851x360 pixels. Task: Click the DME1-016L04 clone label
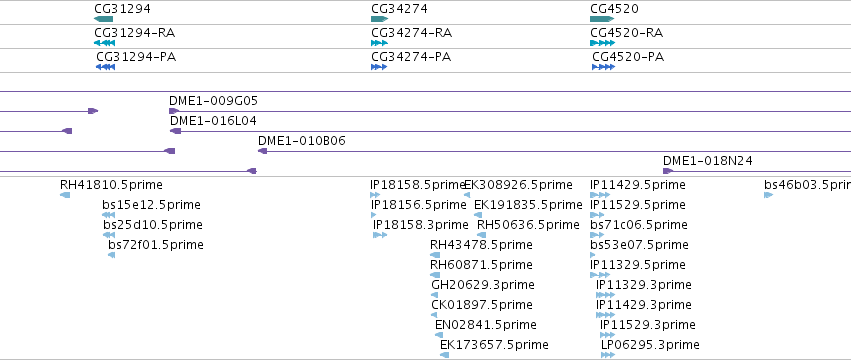213,121
